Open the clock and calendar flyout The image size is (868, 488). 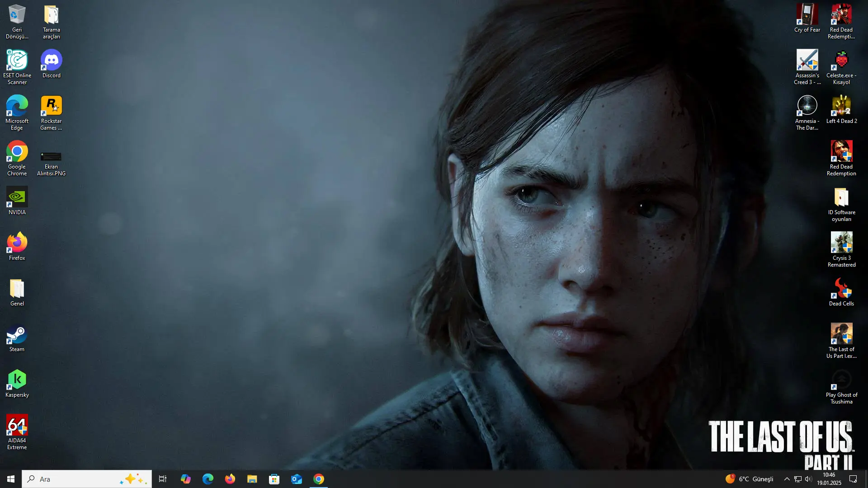pyautogui.click(x=829, y=479)
